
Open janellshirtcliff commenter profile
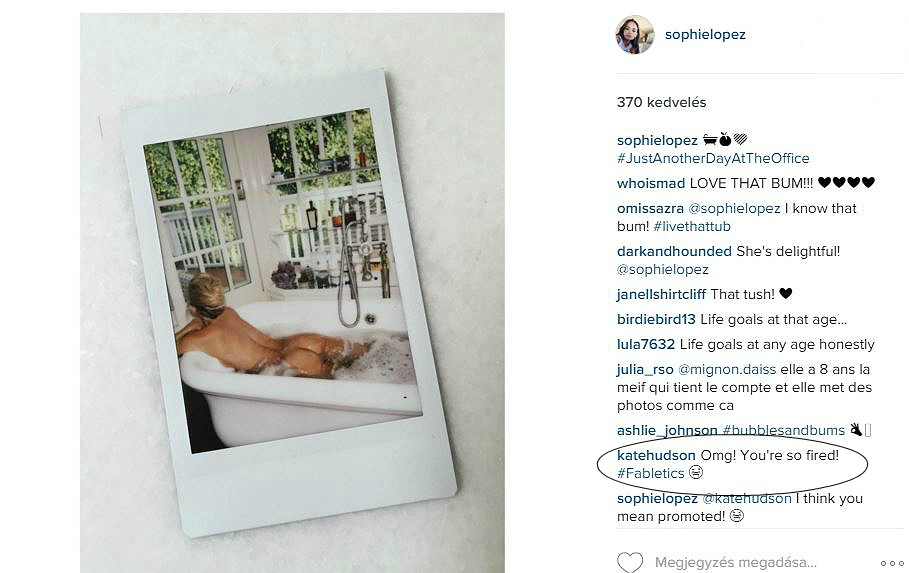(661, 295)
